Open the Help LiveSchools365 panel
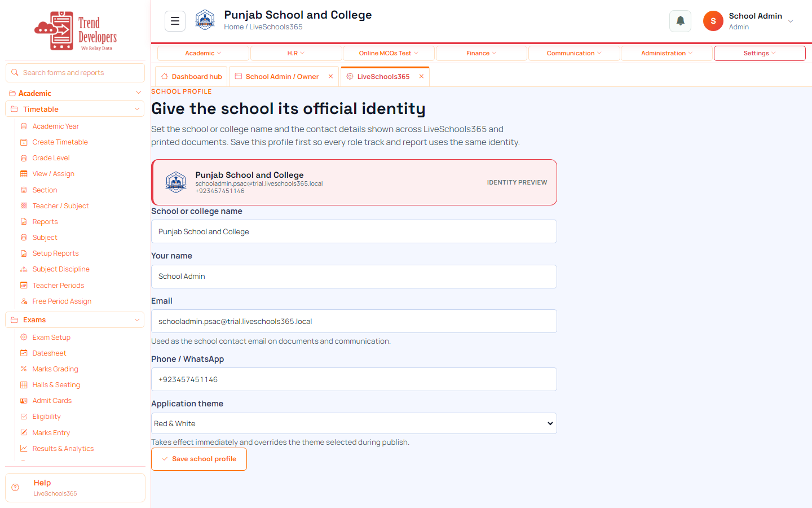 point(75,488)
